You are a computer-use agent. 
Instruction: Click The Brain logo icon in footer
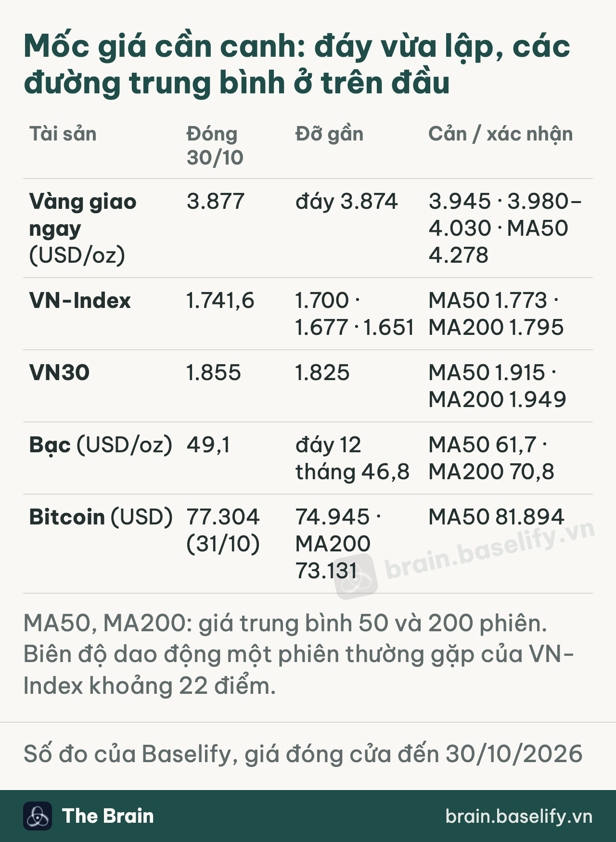point(38,816)
